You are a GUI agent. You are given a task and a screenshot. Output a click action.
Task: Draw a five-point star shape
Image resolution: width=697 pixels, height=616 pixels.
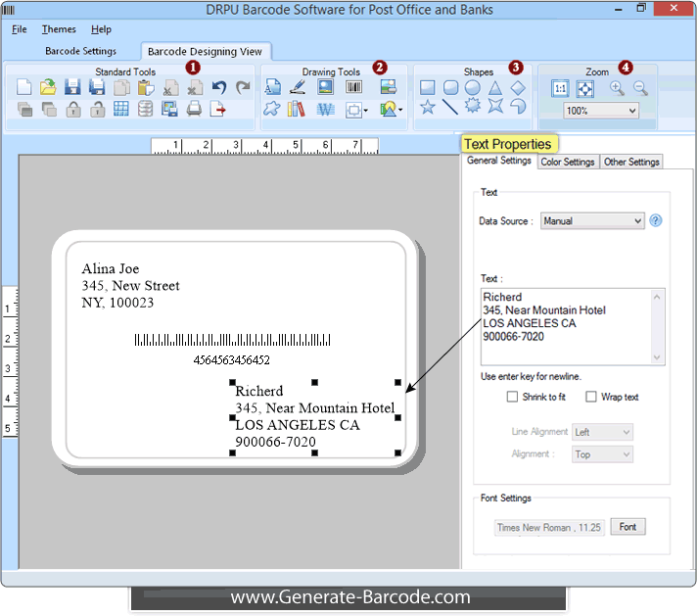click(x=427, y=107)
